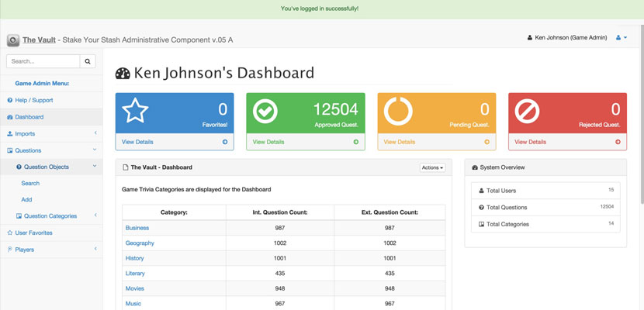This screenshot has height=310, width=644.
Task: Click the document icon in The Vault - Dashboard panel
Action: pos(125,167)
